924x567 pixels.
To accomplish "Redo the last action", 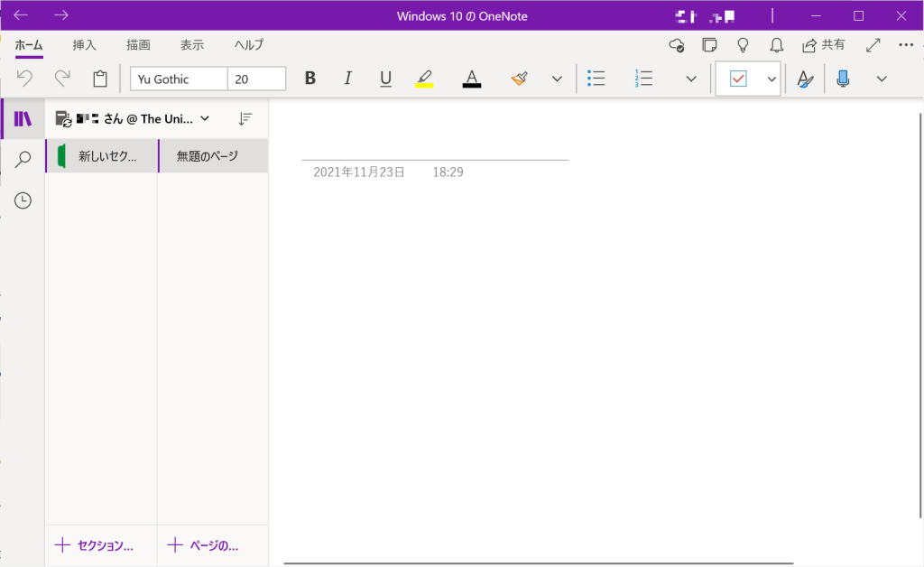I will (62, 79).
